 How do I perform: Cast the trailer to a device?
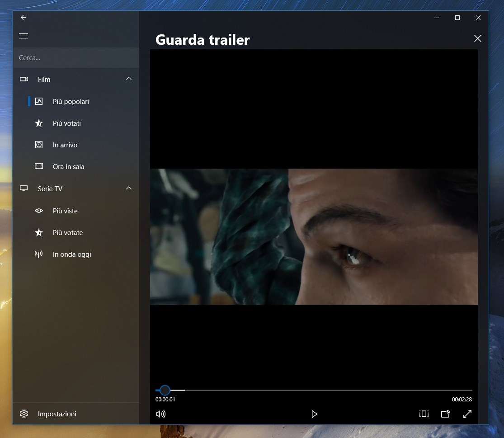coord(446,414)
